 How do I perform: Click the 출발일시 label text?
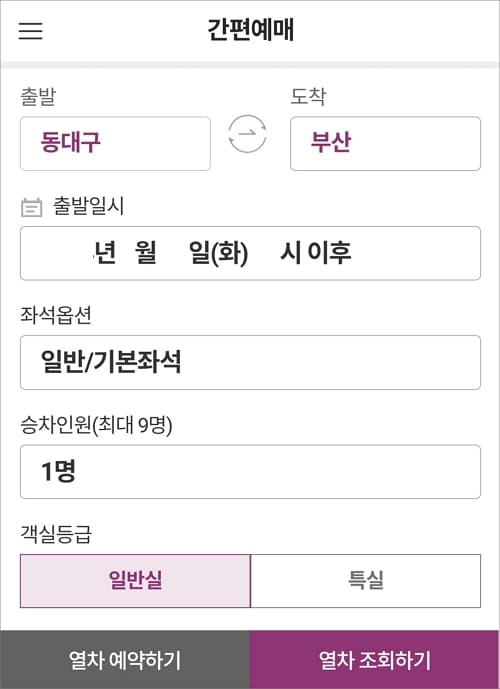88,206
